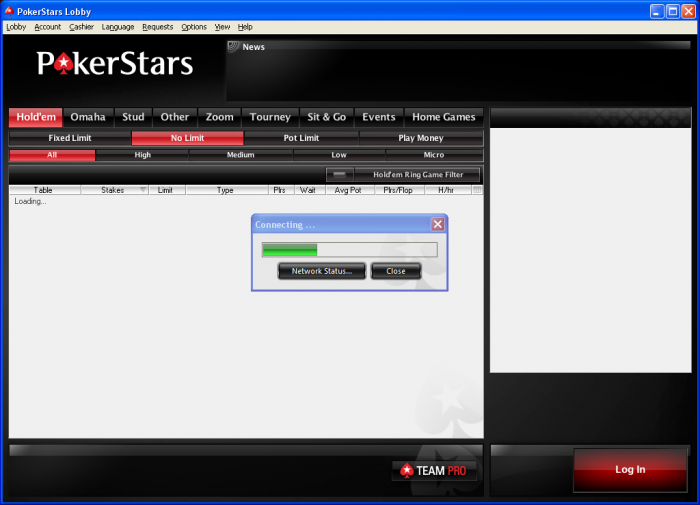Open the Cashier menu

click(81, 27)
